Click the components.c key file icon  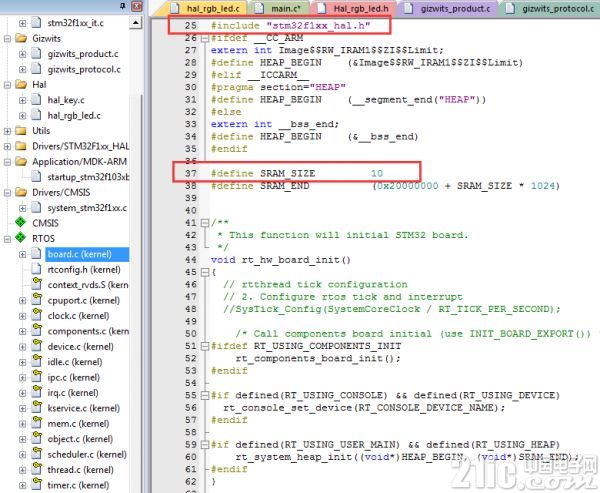[x=37, y=330]
